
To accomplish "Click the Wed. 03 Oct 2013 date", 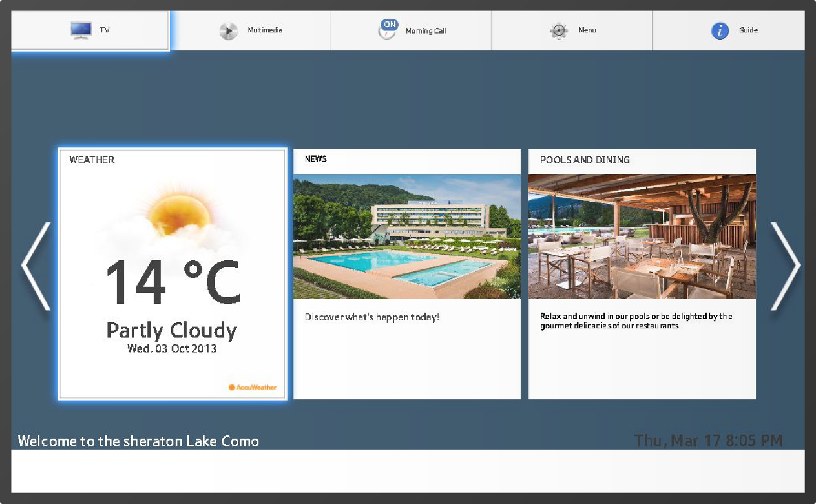I will (x=172, y=348).
